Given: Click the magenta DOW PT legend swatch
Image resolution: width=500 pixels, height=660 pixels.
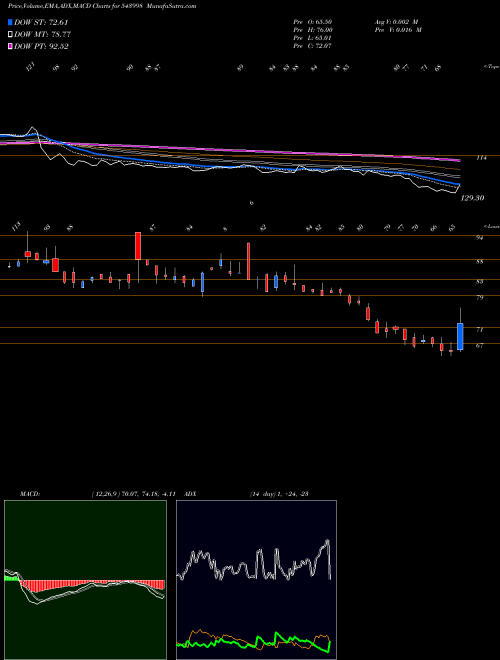Looking at the screenshot, I should [x=10, y=46].
